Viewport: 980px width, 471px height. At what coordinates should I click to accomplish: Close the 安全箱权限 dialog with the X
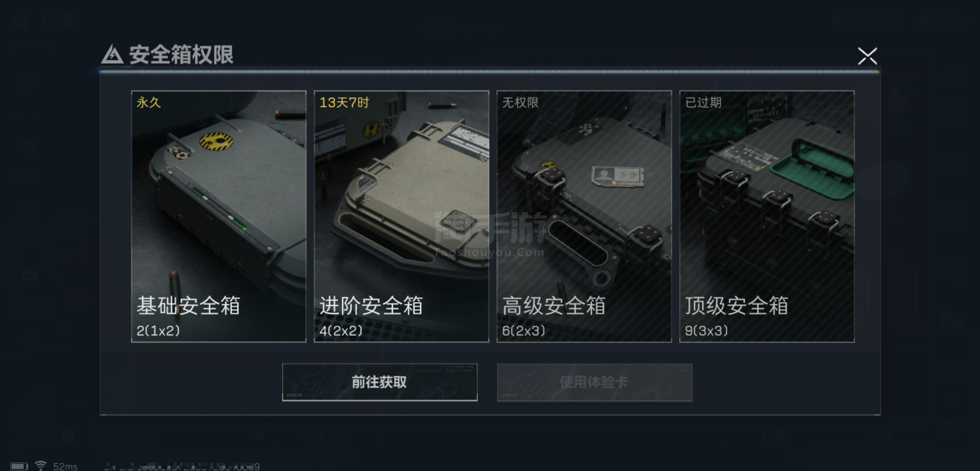pos(867,56)
